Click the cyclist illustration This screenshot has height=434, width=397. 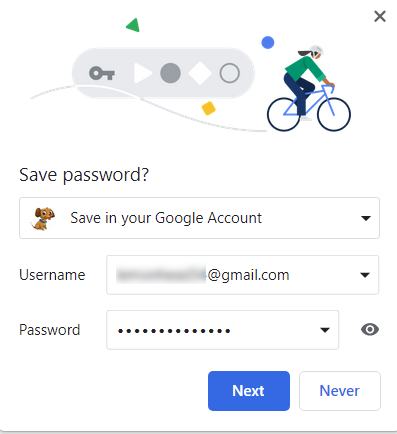pyautogui.click(x=309, y=88)
